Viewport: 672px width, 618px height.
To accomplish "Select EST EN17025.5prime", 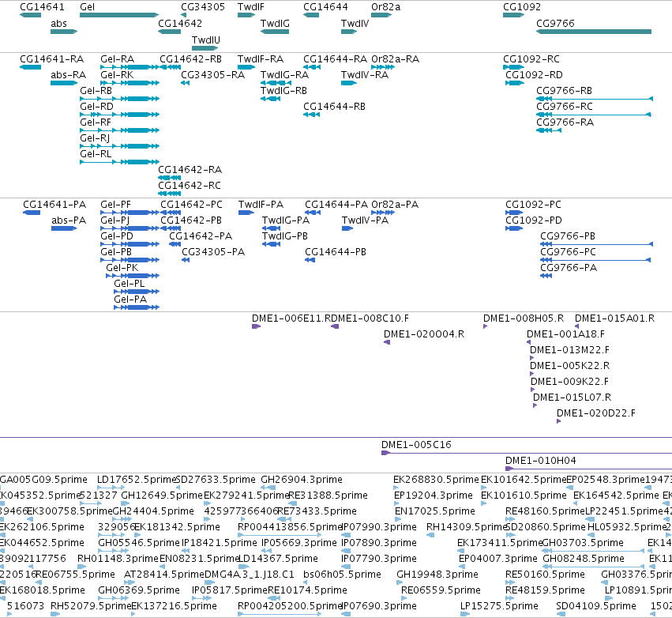I will coord(434,511).
